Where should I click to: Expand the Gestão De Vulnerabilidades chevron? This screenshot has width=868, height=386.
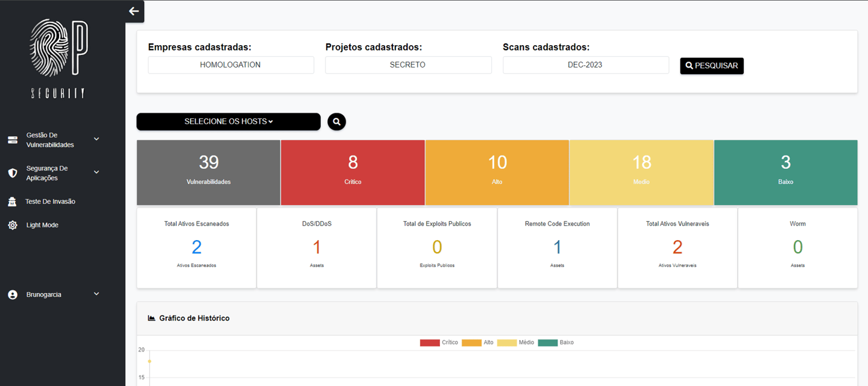pos(96,139)
